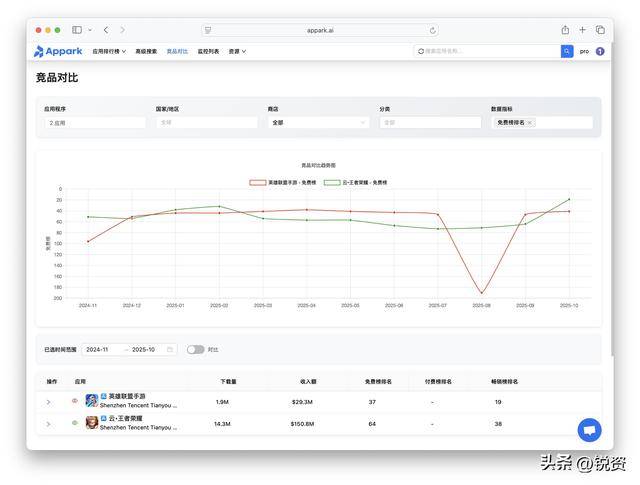
Task: Go to 高级搜索 tab
Action: (146, 51)
